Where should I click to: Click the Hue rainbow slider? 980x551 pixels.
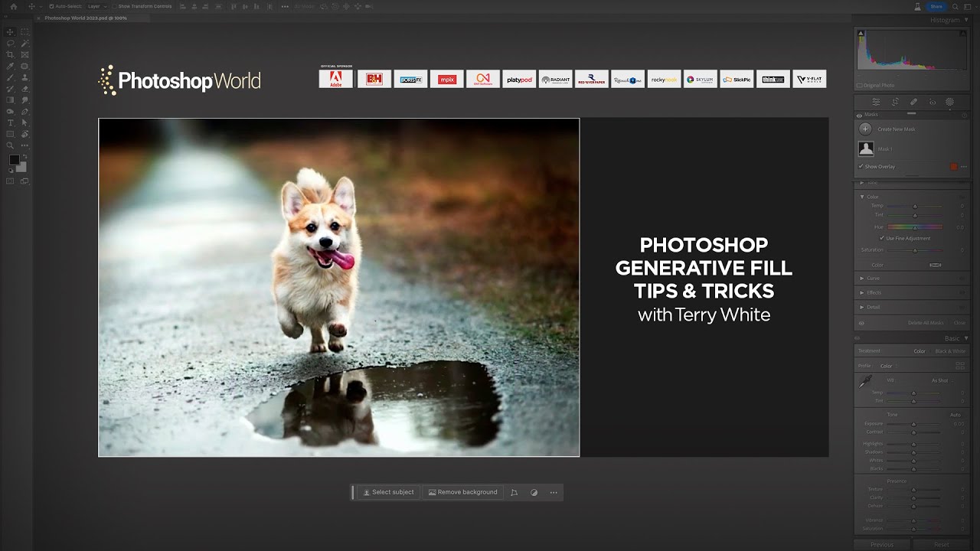point(914,227)
